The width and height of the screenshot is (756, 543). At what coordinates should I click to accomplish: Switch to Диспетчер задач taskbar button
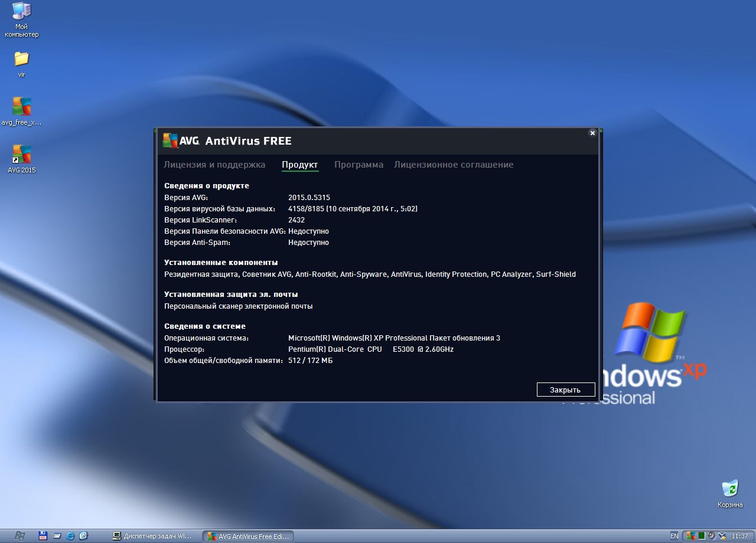152,536
